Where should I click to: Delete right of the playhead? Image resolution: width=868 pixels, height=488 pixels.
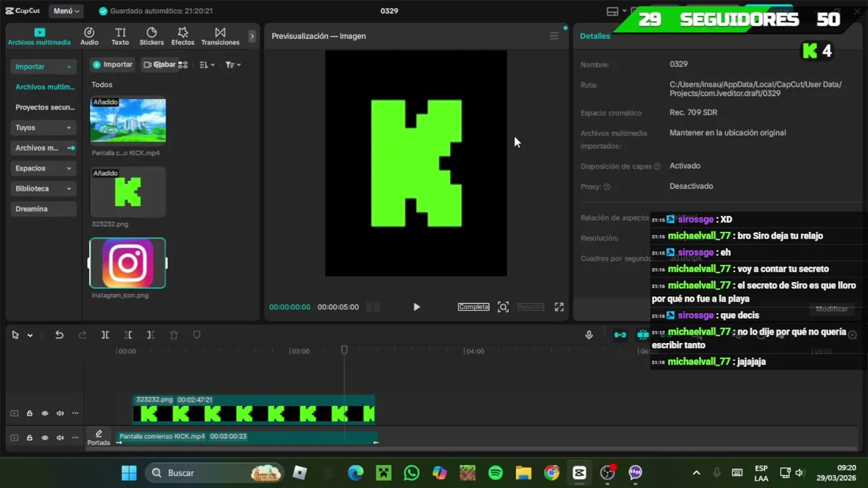click(151, 335)
